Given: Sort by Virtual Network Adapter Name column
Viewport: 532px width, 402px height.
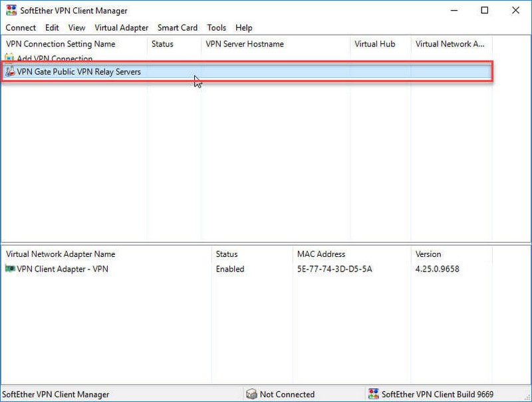Looking at the screenshot, I should pos(106,254).
